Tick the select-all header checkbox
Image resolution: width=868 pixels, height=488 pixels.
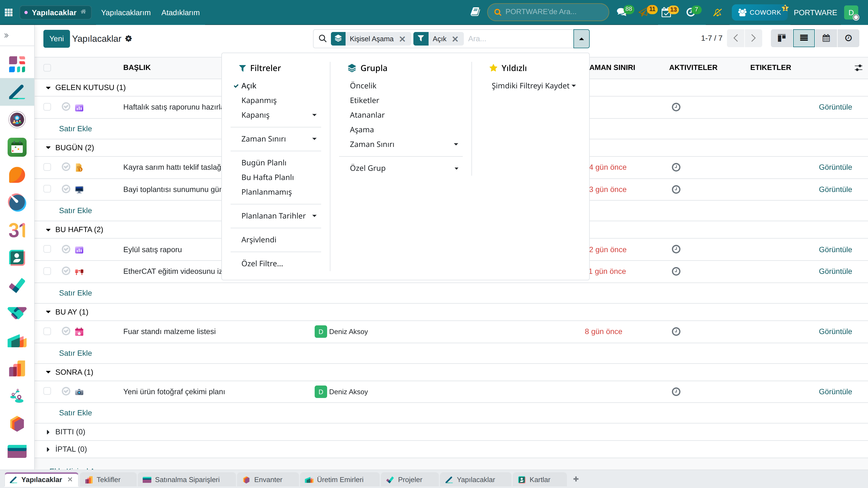[x=47, y=68]
